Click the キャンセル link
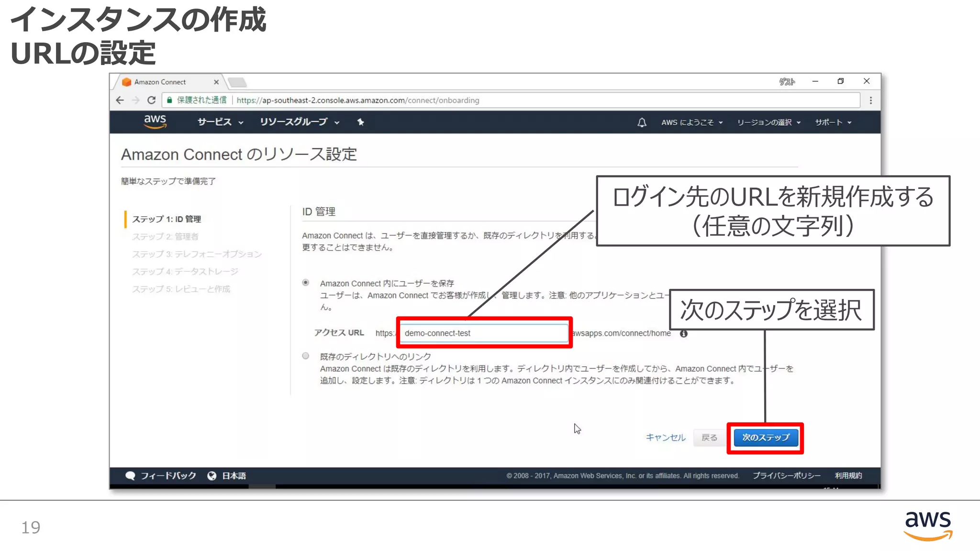 (x=666, y=437)
